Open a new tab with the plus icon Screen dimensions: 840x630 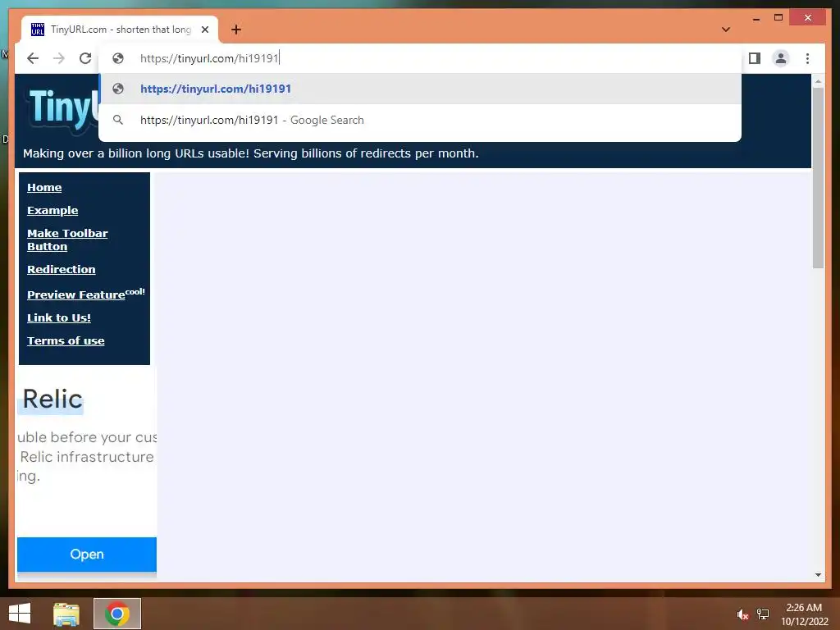click(x=236, y=30)
